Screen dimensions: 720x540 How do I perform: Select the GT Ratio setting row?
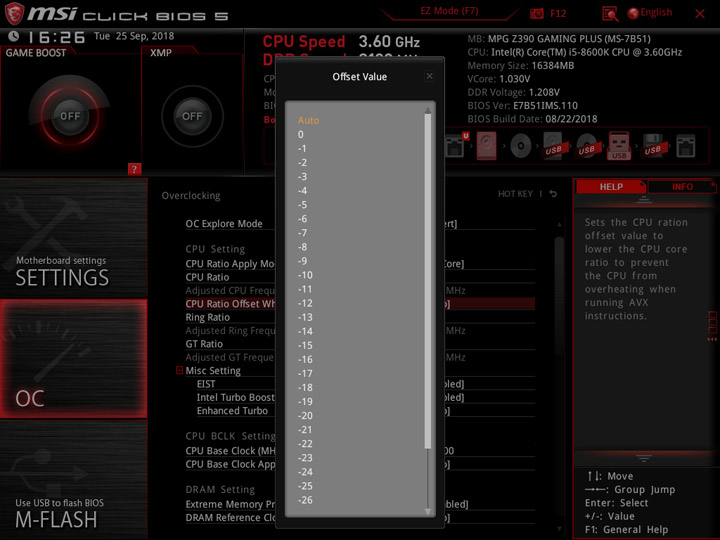coord(360,344)
